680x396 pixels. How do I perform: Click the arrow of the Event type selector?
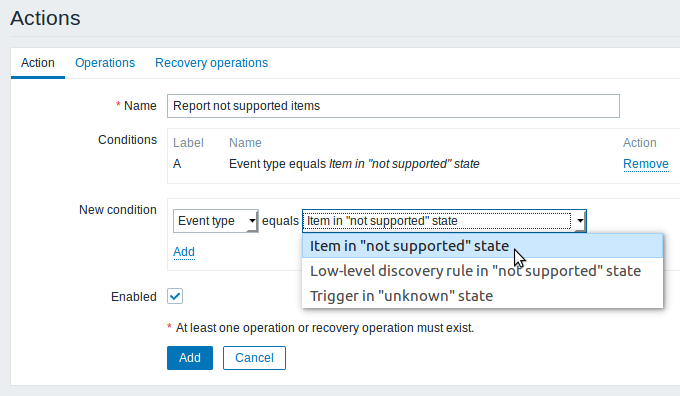[252, 221]
